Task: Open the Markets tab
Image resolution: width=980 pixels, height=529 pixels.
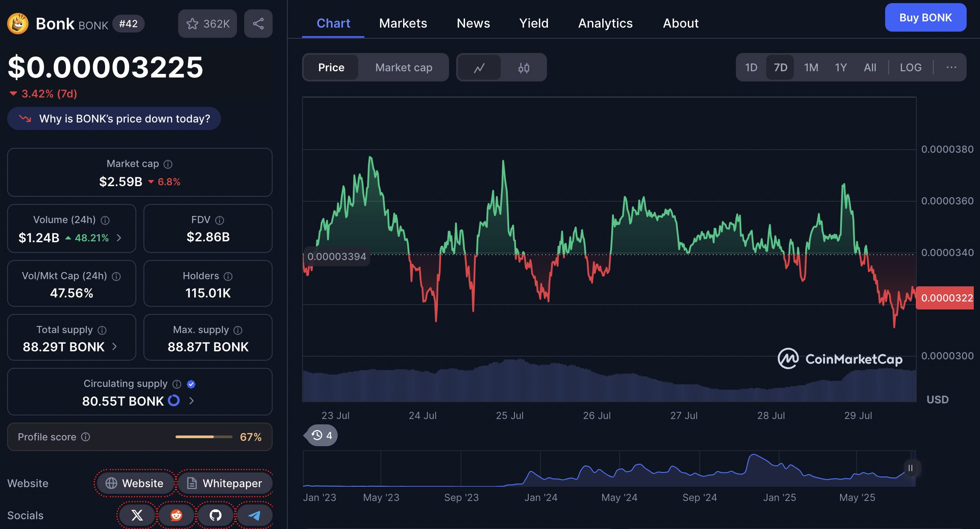Action: [x=403, y=23]
